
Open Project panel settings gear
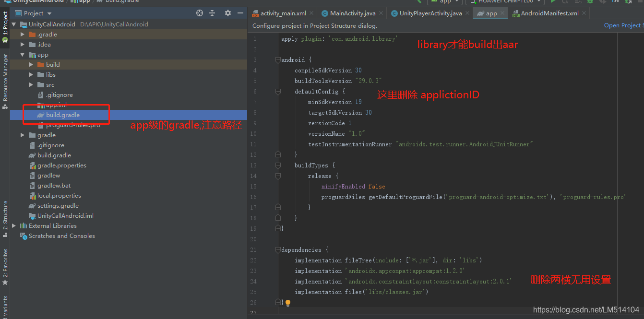[227, 13]
